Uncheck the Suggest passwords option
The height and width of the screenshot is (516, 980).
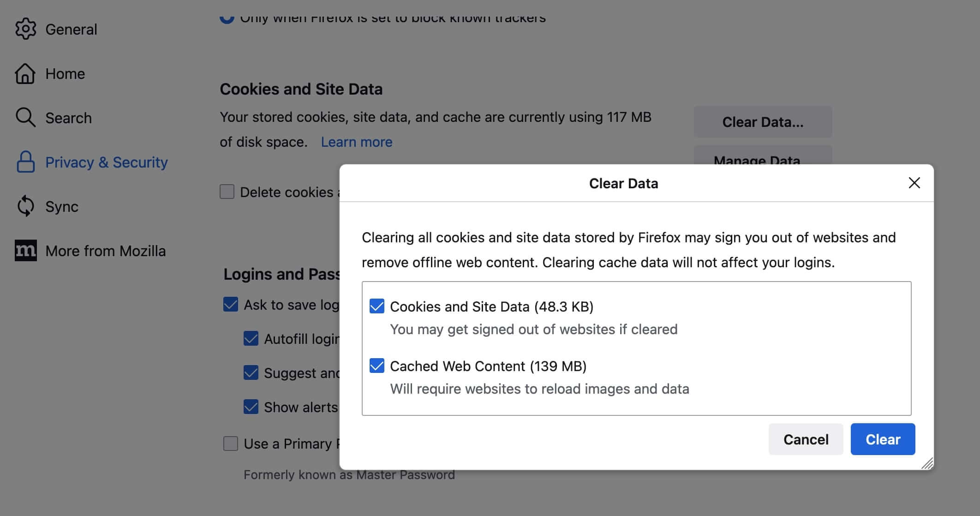[x=251, y=372]
